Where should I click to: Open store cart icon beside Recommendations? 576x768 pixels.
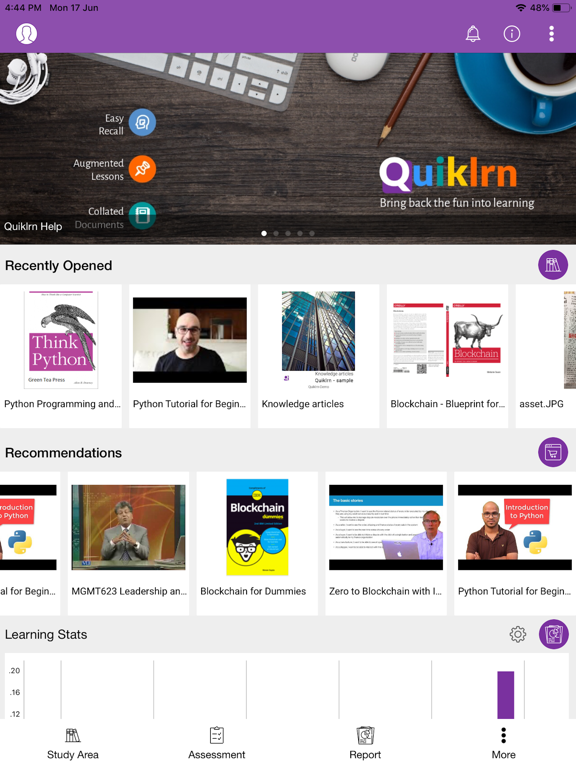(x=553, y=452)
